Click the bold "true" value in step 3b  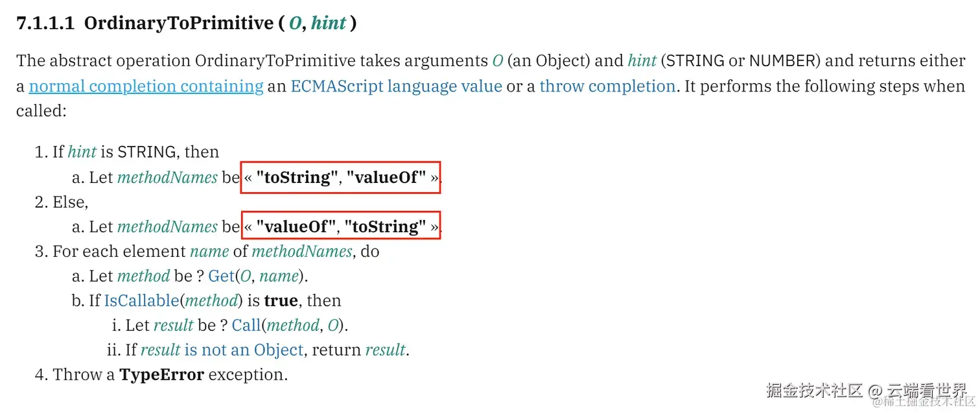[281, 300]
